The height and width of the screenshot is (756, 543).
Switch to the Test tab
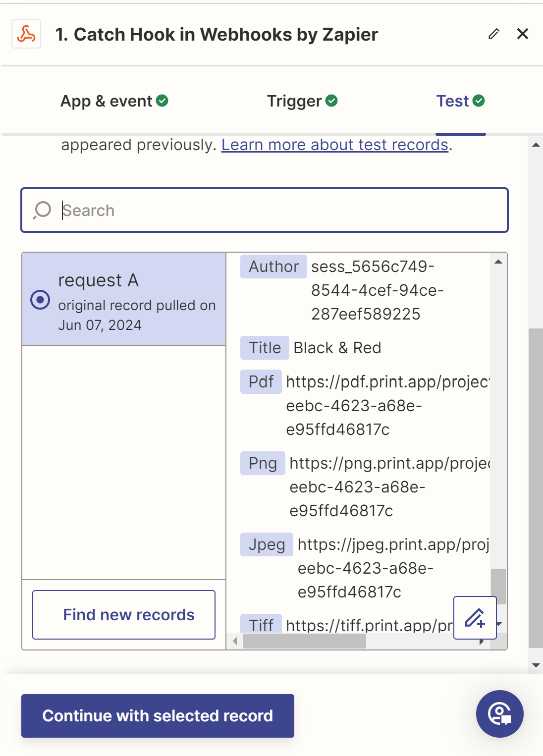tap(460, 101)
